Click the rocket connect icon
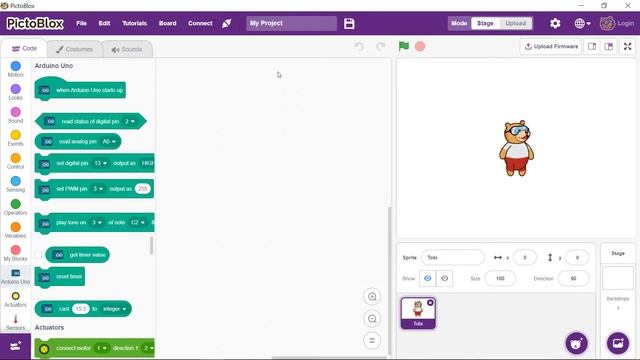Viewport: 640px width, 360px height. point(227,23)
